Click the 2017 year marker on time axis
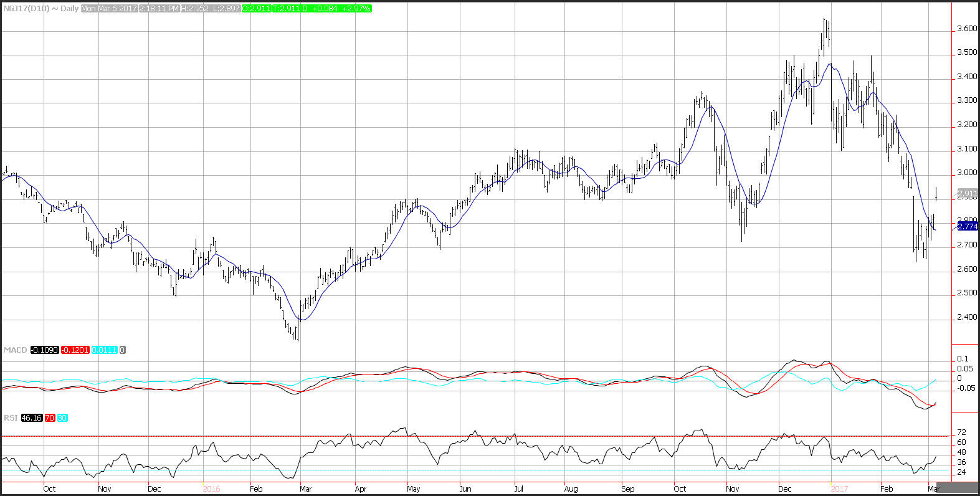 coord(840,489)
